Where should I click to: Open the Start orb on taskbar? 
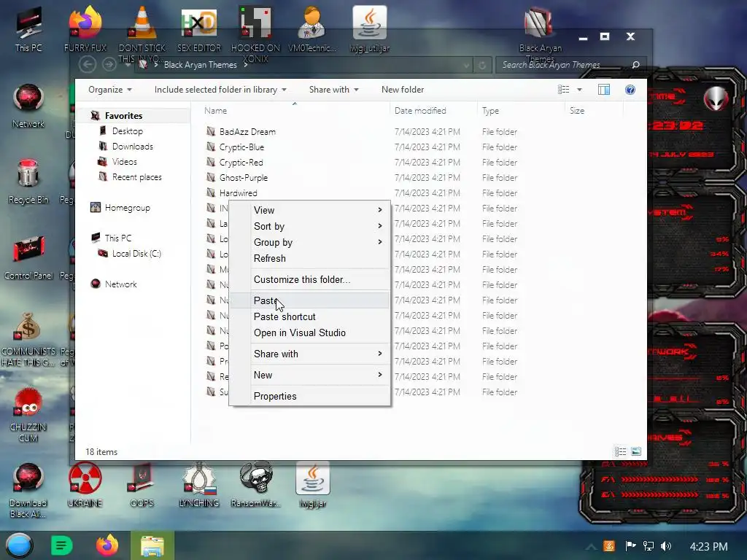click(x=19, y=545)
